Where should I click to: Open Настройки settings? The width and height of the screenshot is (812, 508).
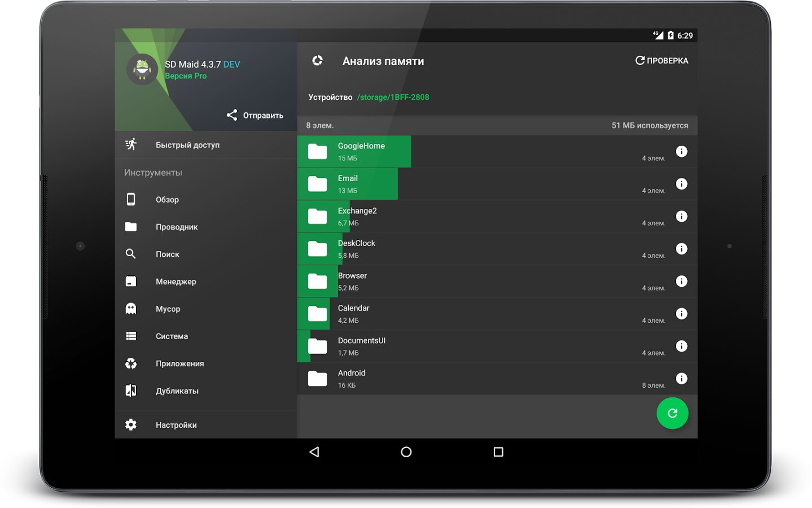206,424
